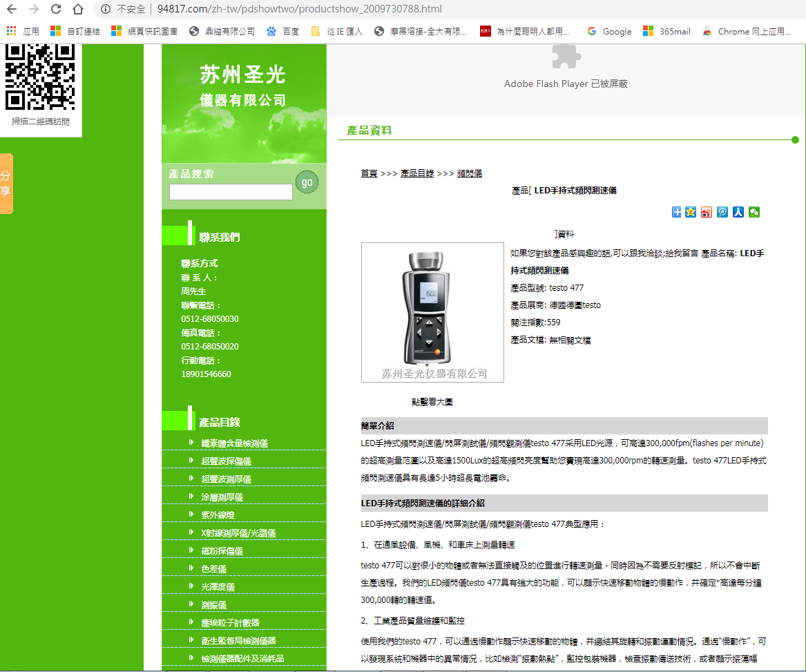Viewport: 806px width, 672px height.
Task: Open 超聲波探傷儀 category
Action: click(x=226, y=461)
